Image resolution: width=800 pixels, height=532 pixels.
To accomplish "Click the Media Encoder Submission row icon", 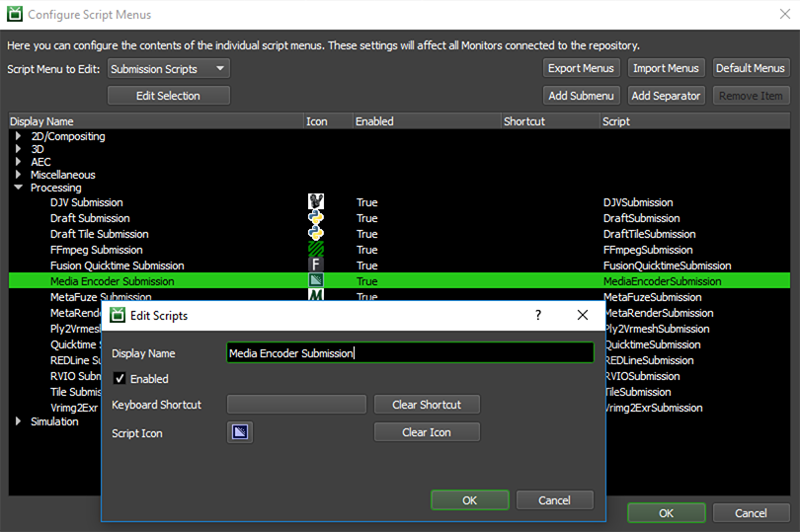I will (316, 281).
